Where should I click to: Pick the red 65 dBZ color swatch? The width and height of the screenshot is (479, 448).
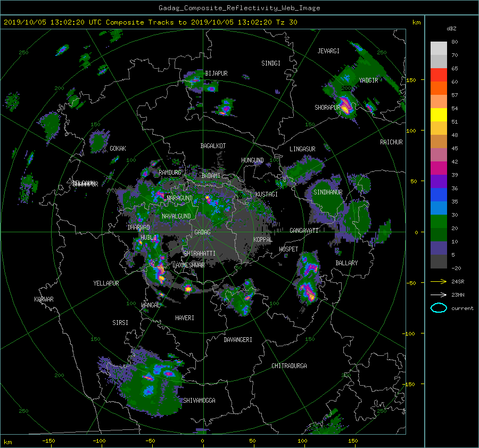pyautogui.click(x=439, y=75)
